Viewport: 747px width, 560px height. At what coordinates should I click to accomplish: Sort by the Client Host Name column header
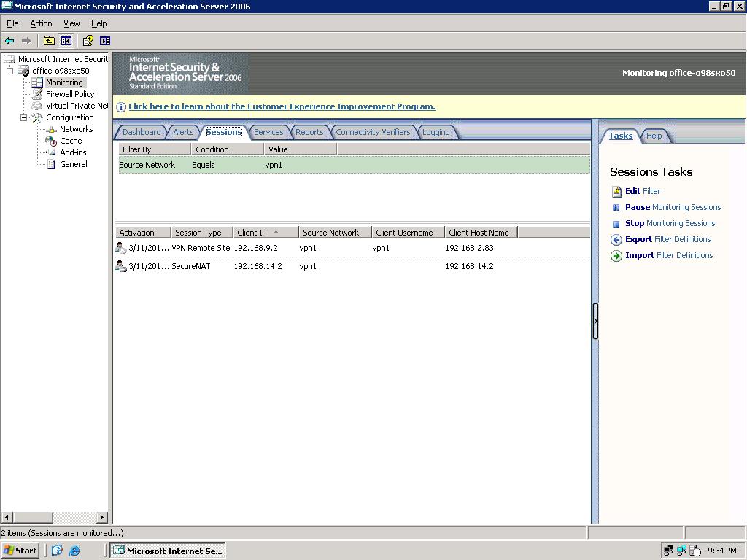coord(481,233)
